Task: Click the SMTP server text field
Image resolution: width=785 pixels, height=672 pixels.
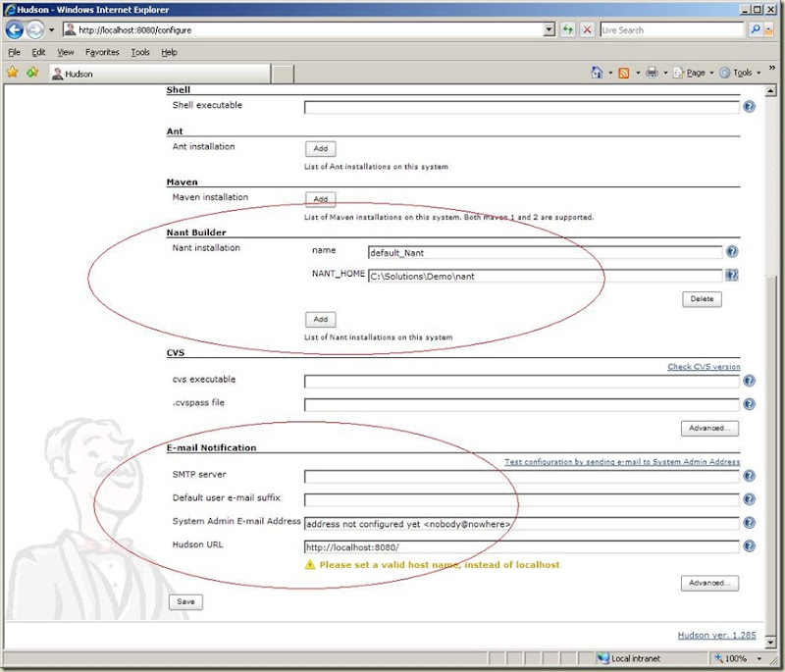Action: point(521,476)
